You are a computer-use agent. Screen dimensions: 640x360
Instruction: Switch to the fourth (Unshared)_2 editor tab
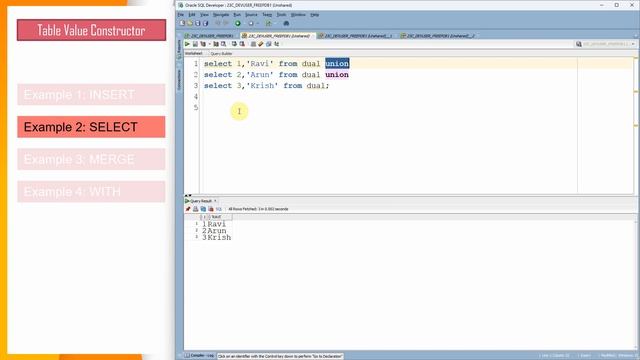point(438,36)
